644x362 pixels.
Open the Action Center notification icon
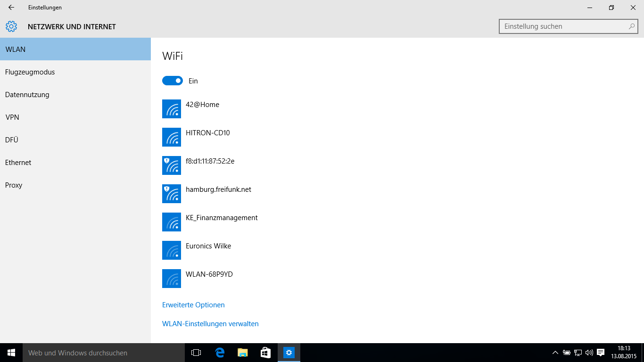pos(601,353)
